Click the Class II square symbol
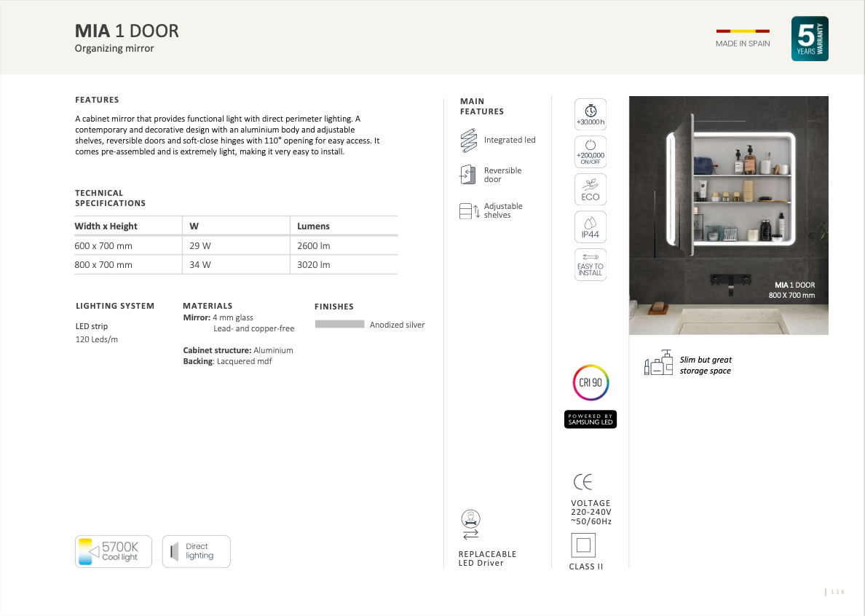The height and width of the screenshot is (616, 865). point(583,545)
